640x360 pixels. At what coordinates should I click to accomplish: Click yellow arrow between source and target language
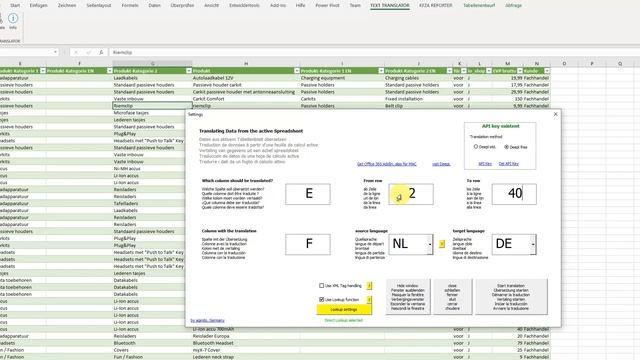[442, 244]
